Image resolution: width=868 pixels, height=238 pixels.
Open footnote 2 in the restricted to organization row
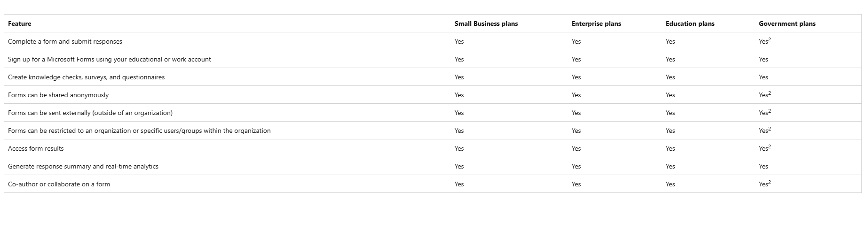770,129
